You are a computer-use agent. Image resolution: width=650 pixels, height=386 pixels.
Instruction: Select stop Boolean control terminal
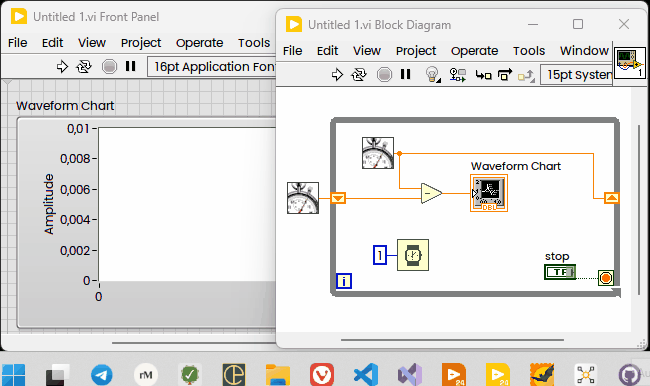560,272
